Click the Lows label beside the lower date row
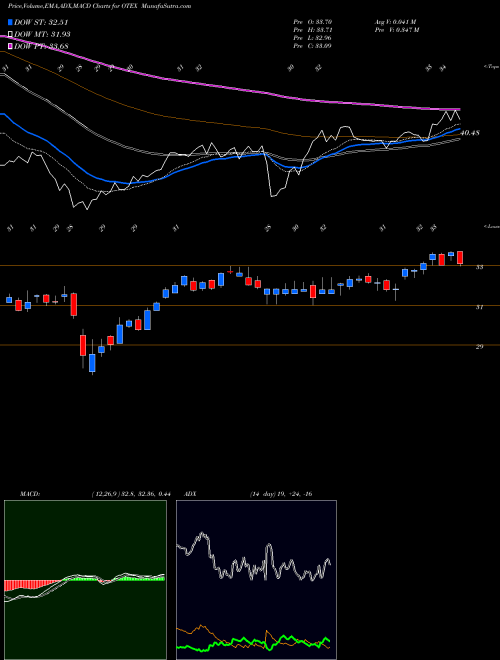 (492, 226)
